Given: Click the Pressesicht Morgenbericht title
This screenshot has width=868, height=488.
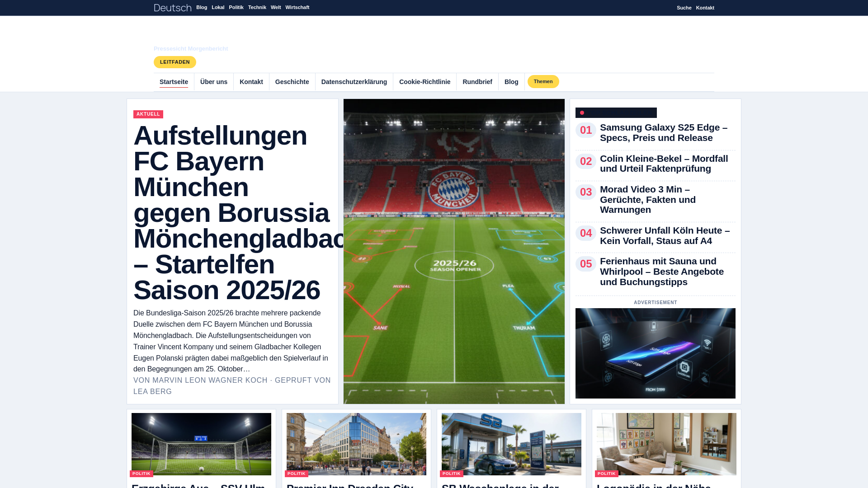Looking at the screenshot, I should pyautogui.click(x=191, y=49).
